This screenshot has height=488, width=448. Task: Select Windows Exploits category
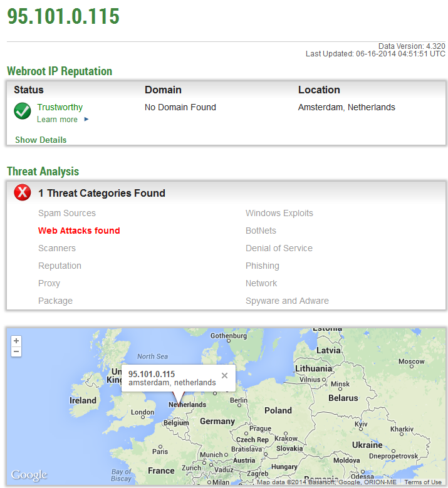click(279, 213)
